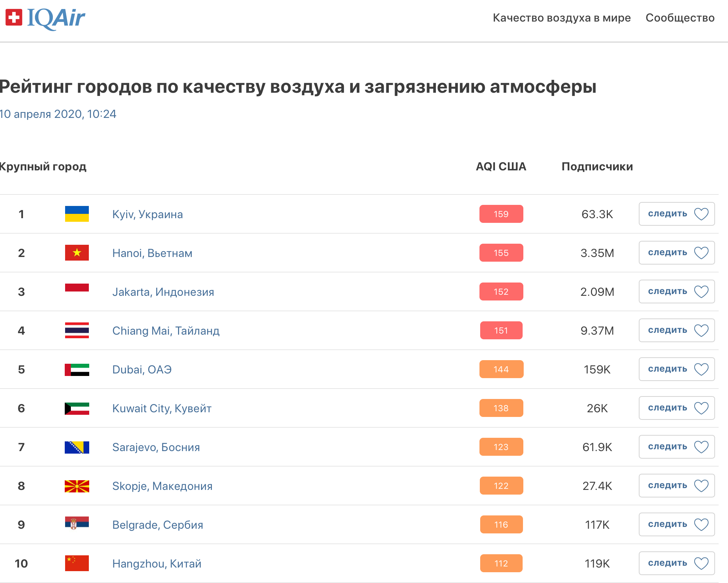
Task: Click the Vietnam flag icon
Action: click(77, 253)
